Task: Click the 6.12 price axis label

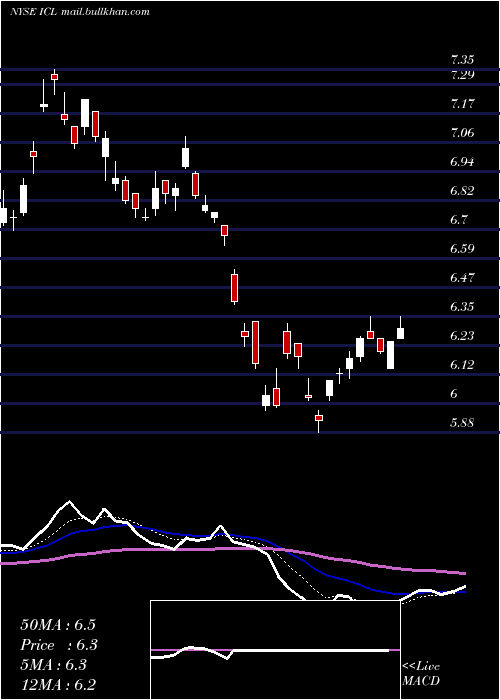Action: tap(462, 365)
